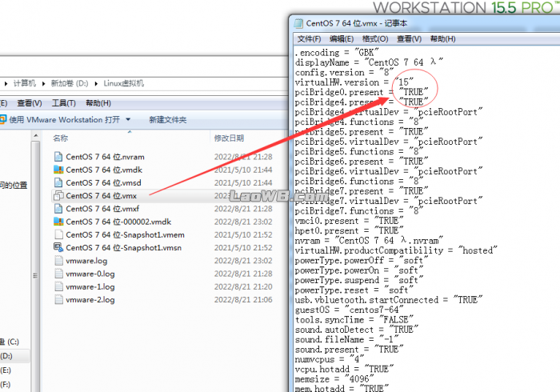This screenshot has width=560, height=392.
Task: Click the line usb.vbluetooth.startConnected = "TRUE"
Action: tap(388, 299)
